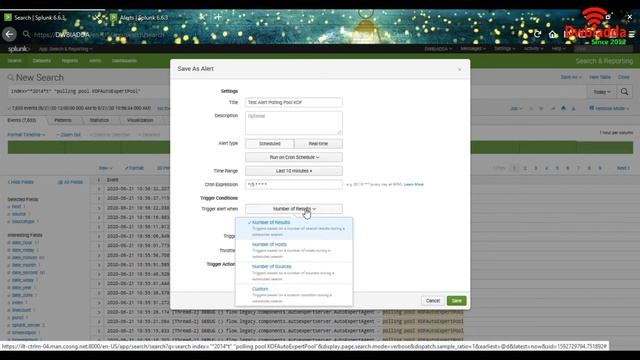Viewport: 640px width, 360px height.
Task: Click the Description text area
Action: click(x=294, y=123)
